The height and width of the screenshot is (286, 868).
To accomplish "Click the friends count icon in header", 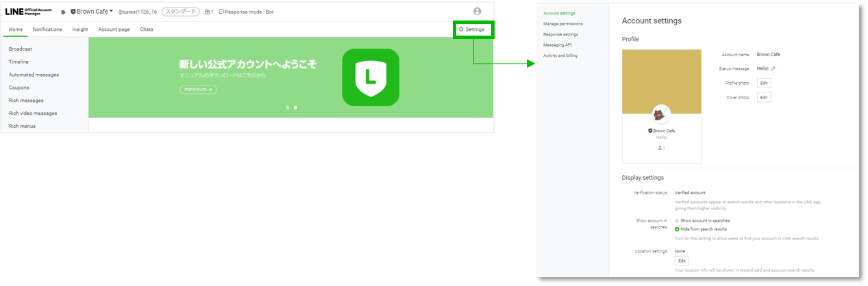I will coord(208,12).
